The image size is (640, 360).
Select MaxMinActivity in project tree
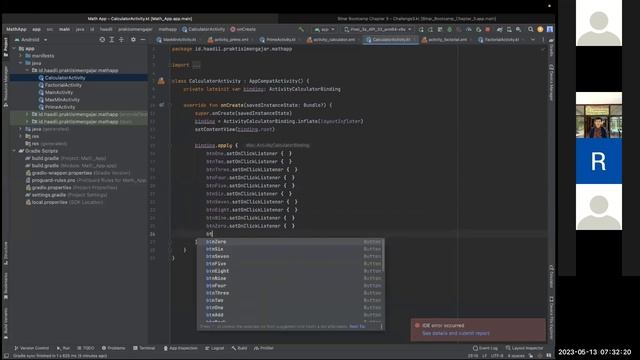click(62, 100)
